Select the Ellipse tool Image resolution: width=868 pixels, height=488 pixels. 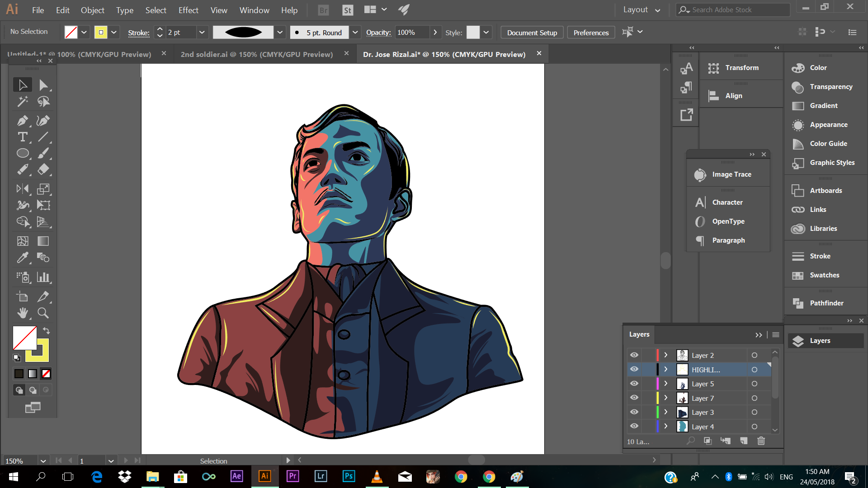[x=23, y=153]
